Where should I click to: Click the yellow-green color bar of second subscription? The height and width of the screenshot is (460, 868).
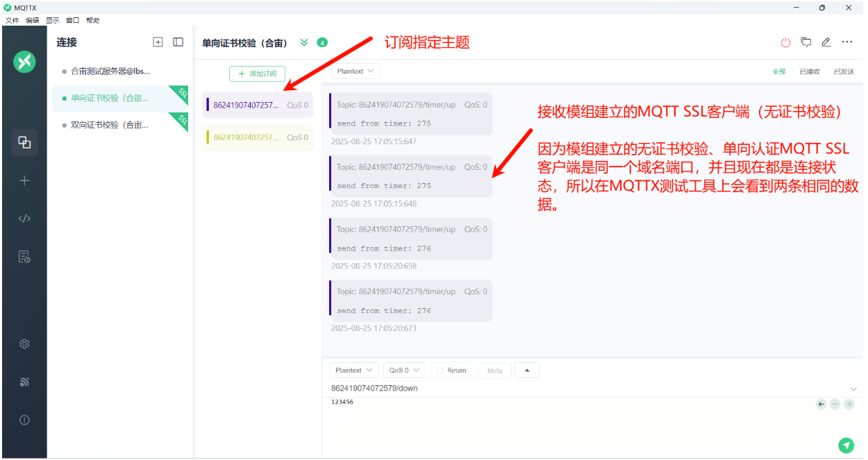pyautogui.click(x=208, y=137)
